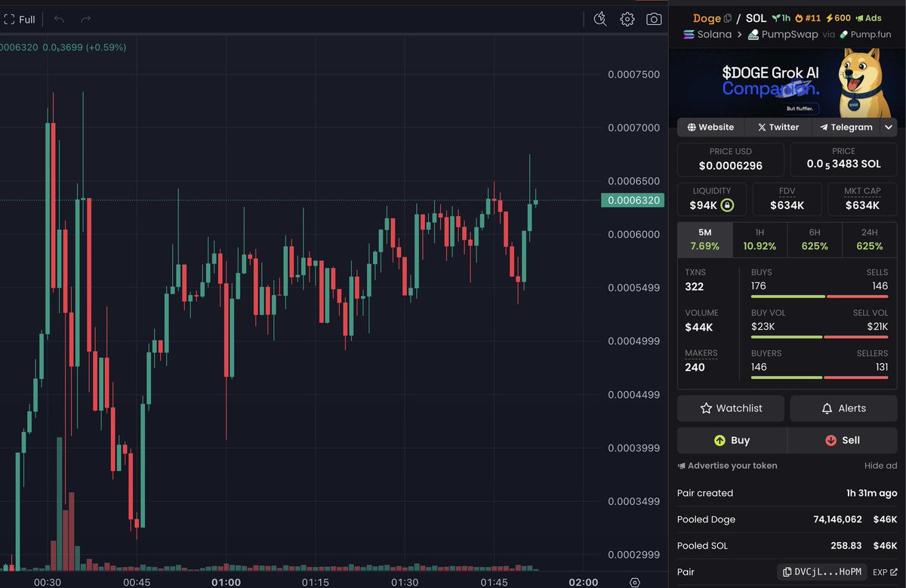
Task: Add pair to Watchlist
Action: [x=732, y=408]
